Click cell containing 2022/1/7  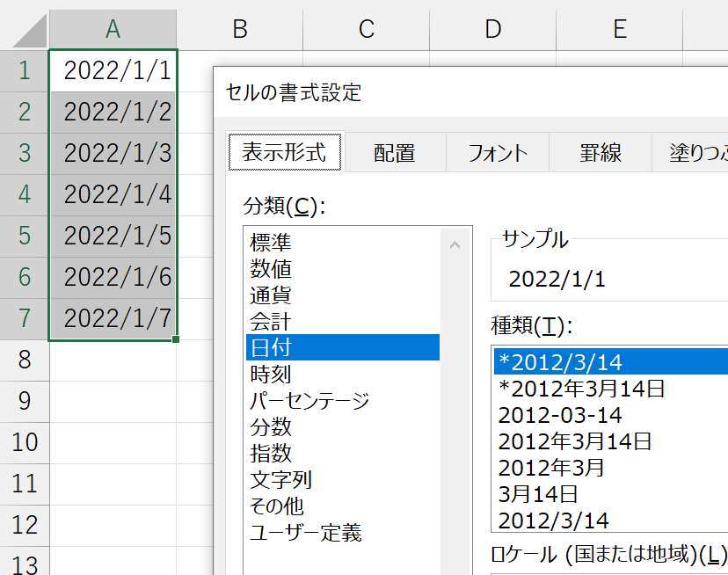point(113,318)
